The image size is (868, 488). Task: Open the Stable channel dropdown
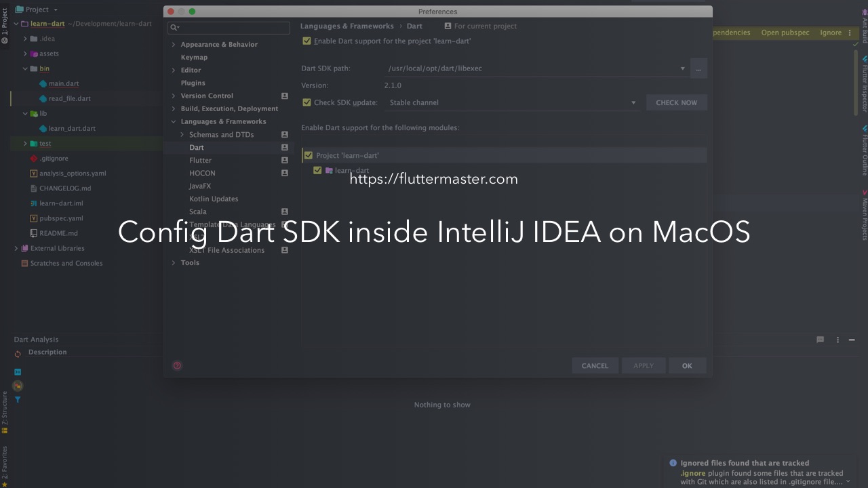point(633,103)
